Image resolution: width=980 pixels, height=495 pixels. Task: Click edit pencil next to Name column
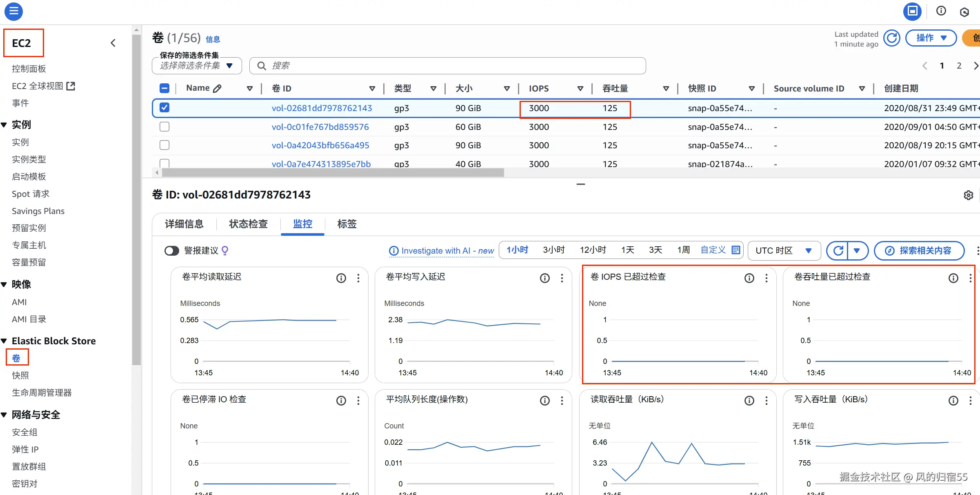(x=218, y=88)
